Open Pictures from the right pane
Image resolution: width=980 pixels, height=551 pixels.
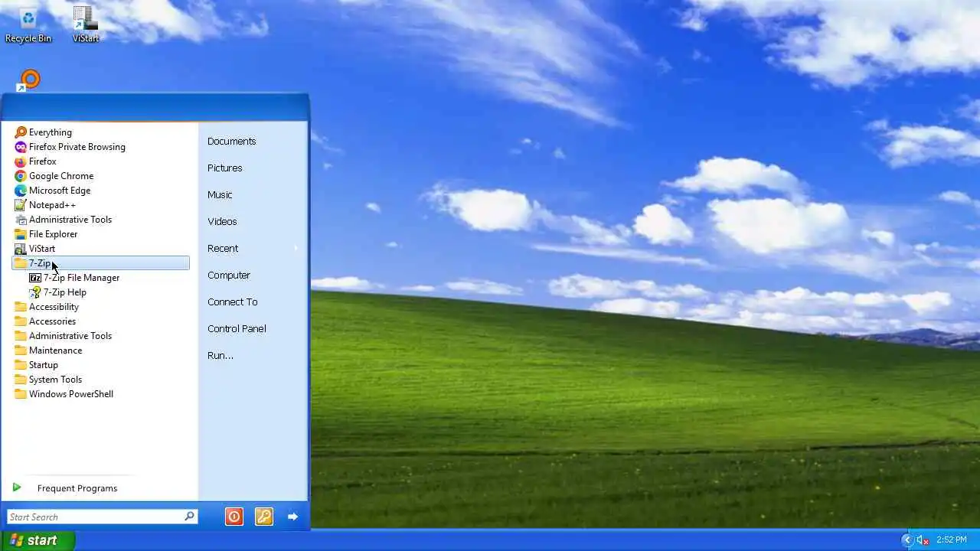coord(224,168)
